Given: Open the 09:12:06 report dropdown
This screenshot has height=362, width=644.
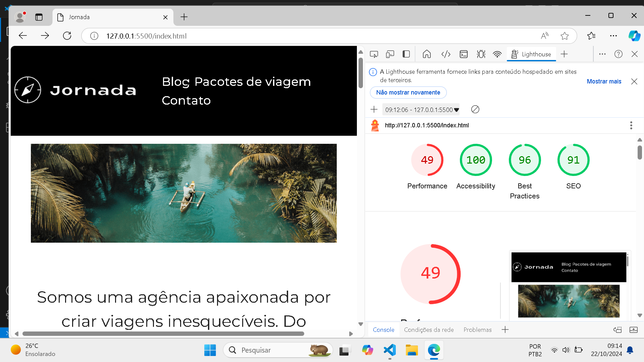Looking at the screenshot, I should point(421,110).
